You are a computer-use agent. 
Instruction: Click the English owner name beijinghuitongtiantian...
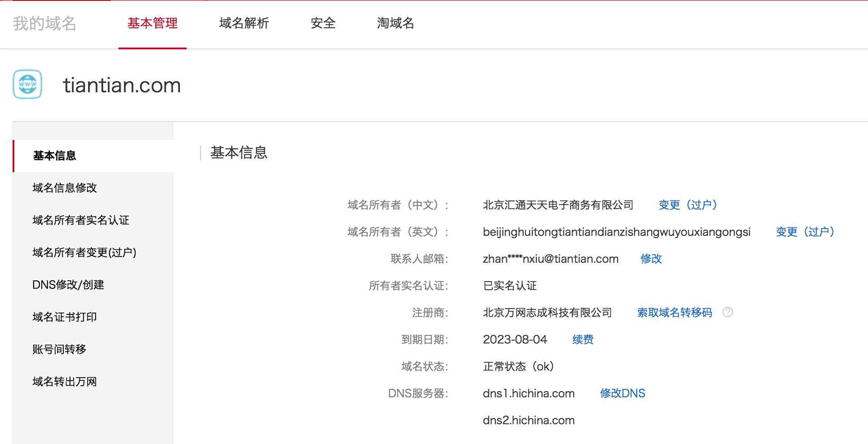click(617, 232)
